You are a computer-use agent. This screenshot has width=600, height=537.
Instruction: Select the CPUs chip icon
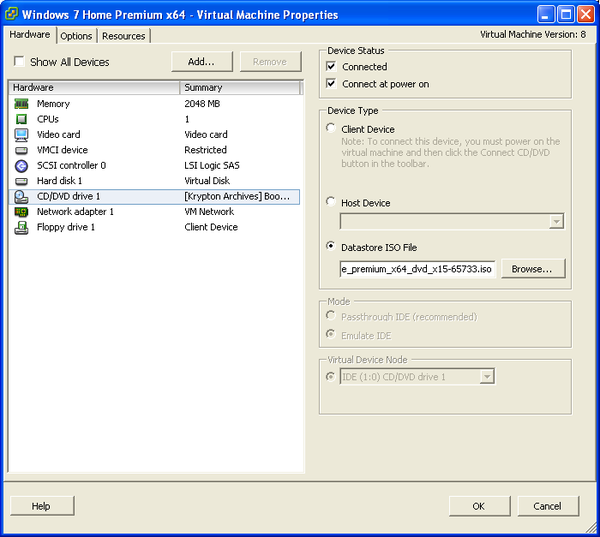(x=21, y=119)
